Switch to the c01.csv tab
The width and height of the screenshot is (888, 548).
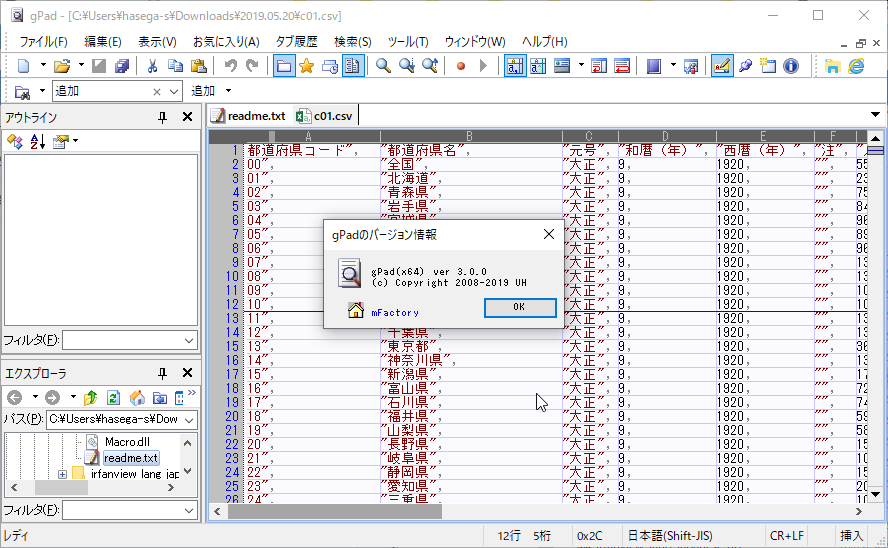click(x=325, y=116)
